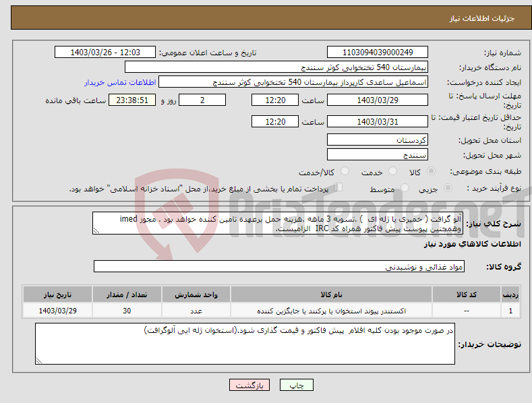532x403 pixels.
Task: Click the buyer notes box resize handle
Action: point(38,361)
